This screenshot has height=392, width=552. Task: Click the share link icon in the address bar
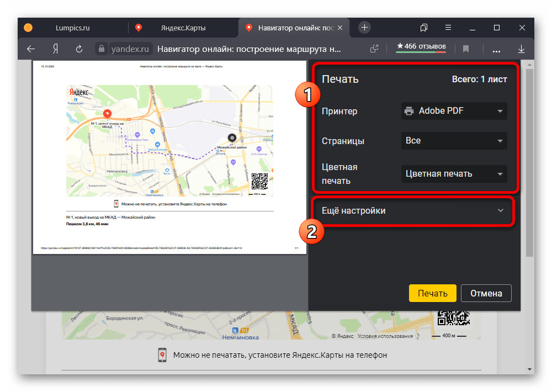tap(374, 49)
